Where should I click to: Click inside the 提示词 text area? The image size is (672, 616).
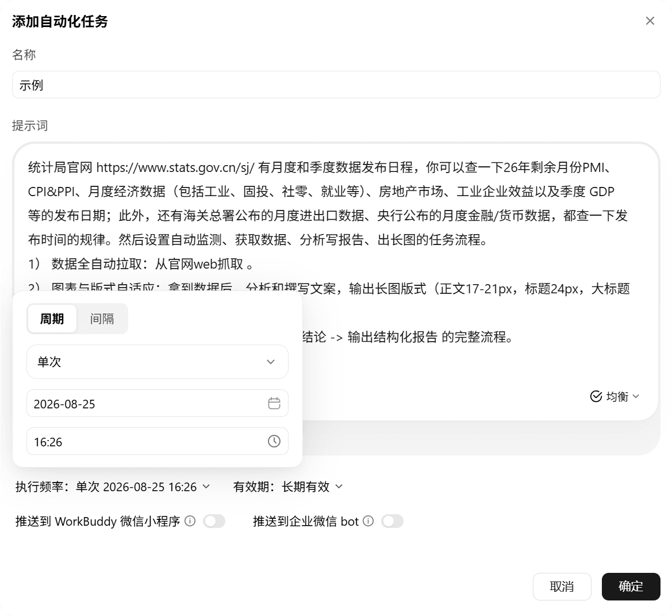471,365
